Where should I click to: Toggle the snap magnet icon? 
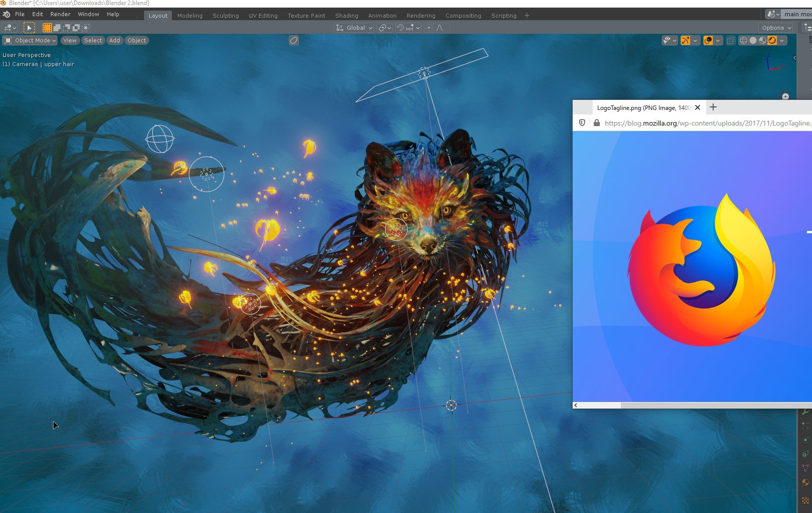click(x=400, y=28)
